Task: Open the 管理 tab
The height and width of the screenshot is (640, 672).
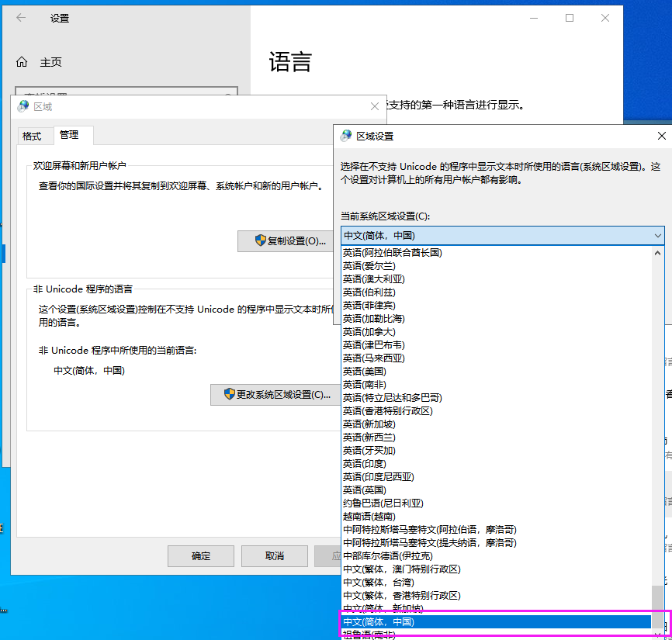Action: [x=69, y=135]
